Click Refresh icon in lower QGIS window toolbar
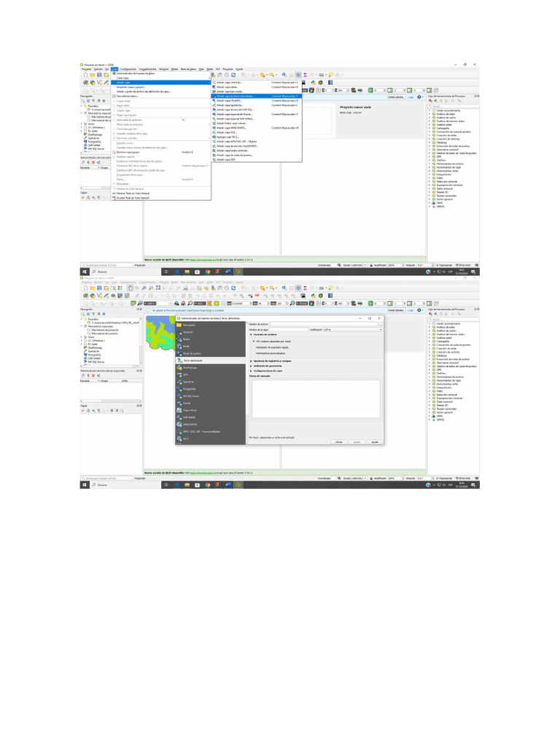 point(233,288)
